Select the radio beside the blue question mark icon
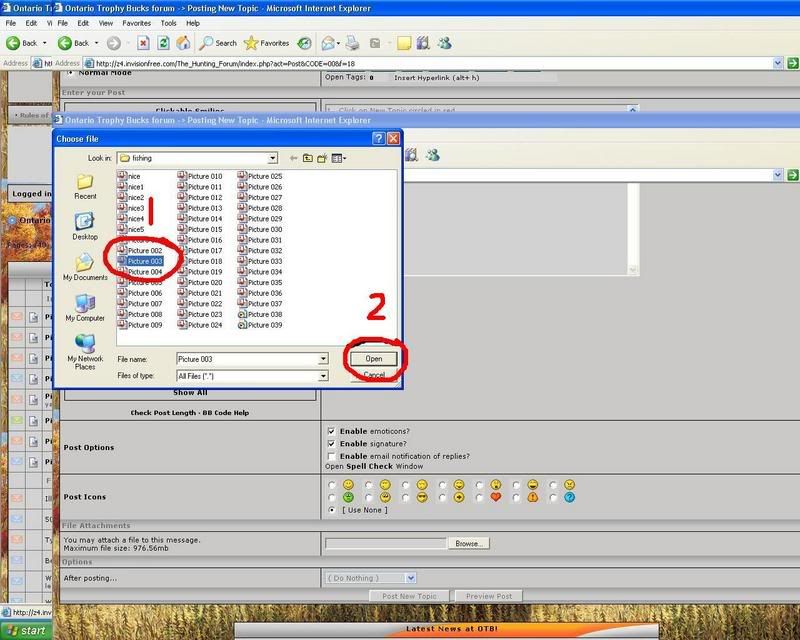 coord(554,498)
